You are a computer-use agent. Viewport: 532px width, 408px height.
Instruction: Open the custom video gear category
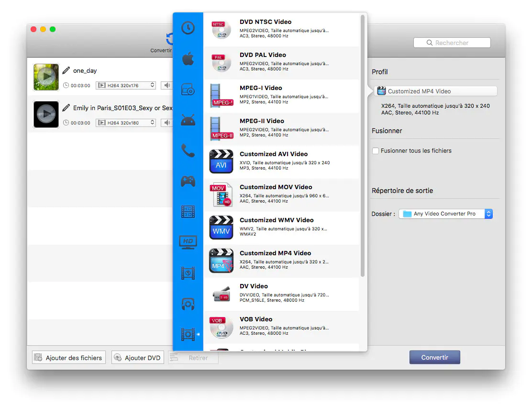point(188,334)
